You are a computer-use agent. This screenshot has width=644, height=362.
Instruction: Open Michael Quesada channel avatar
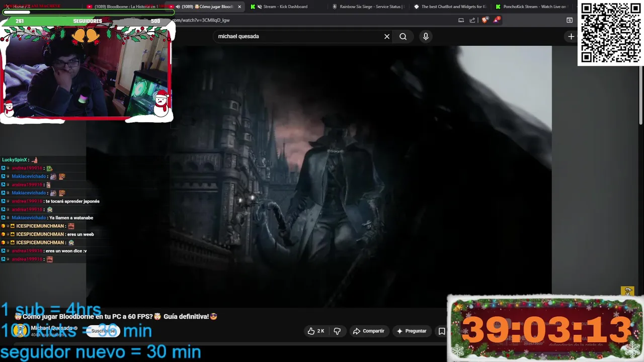(20, 330)
